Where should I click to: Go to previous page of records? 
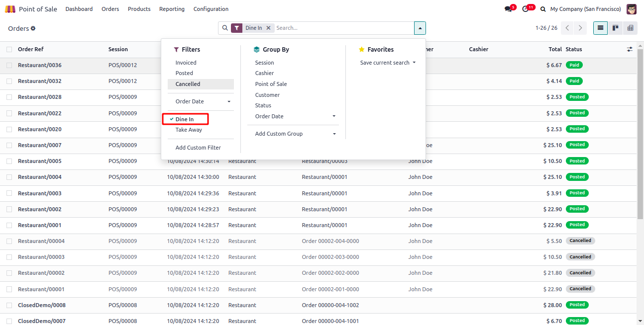click(567, 28)
